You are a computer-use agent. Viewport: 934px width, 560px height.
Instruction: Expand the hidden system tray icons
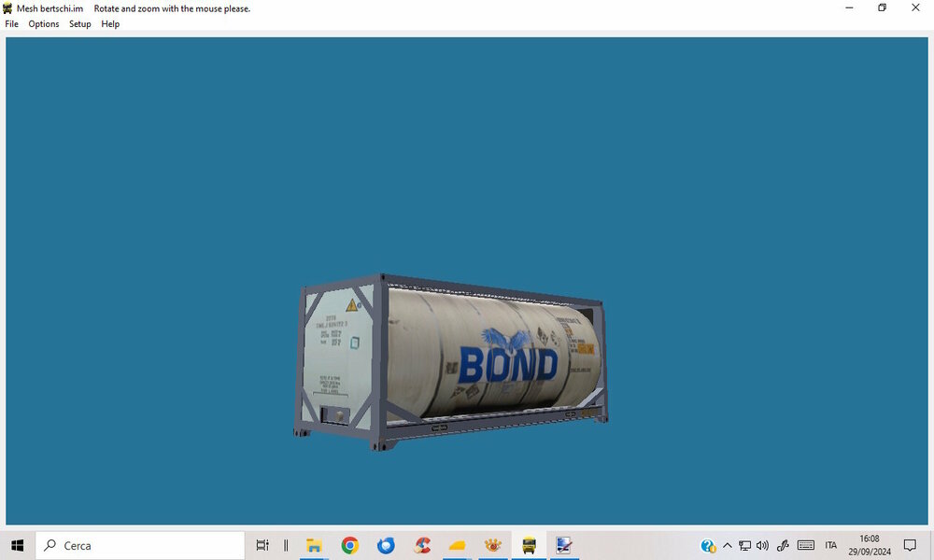(728, 545)
